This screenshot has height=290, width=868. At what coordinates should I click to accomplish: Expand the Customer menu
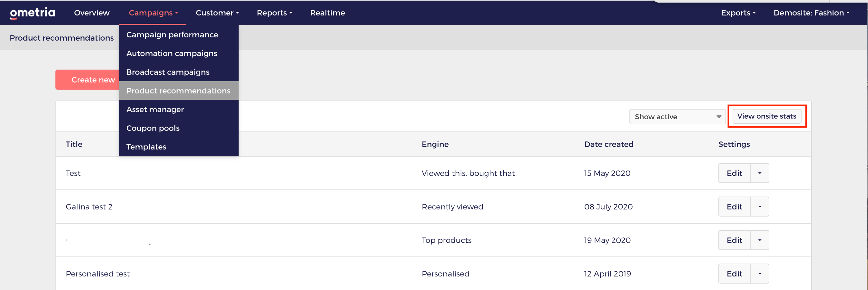point(217,13)
